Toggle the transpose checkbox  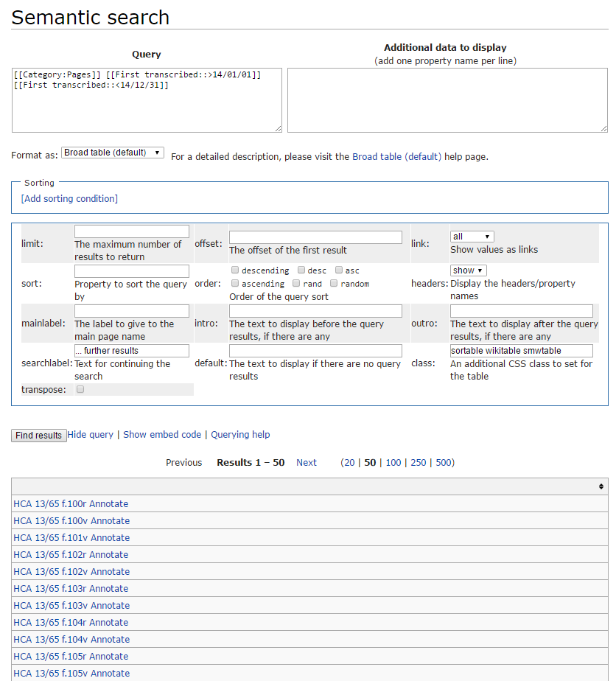coord(80,389)
